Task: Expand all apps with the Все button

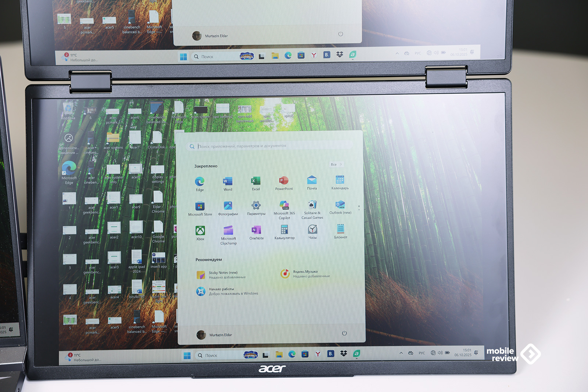Action: click(336, 164)
